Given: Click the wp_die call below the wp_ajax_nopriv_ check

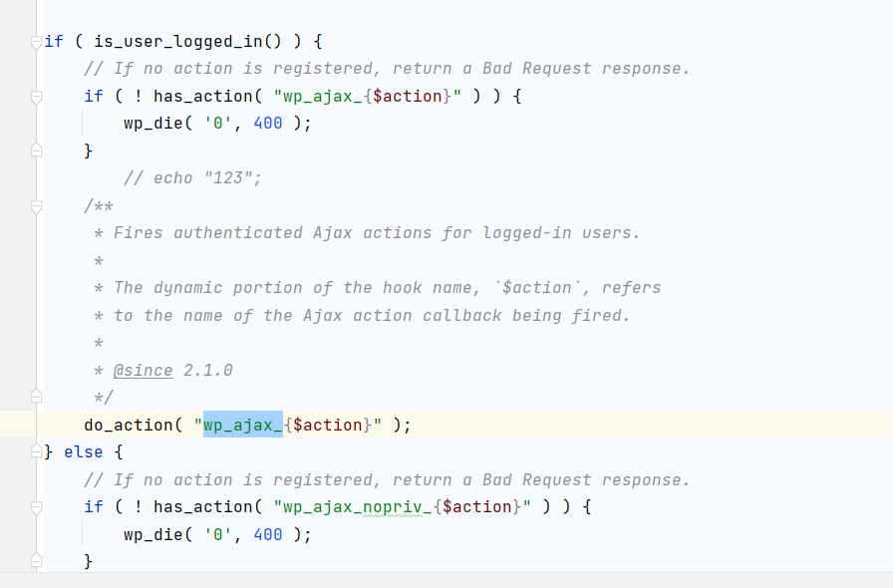Looking at the screenshot, I should tap(217, 535).
